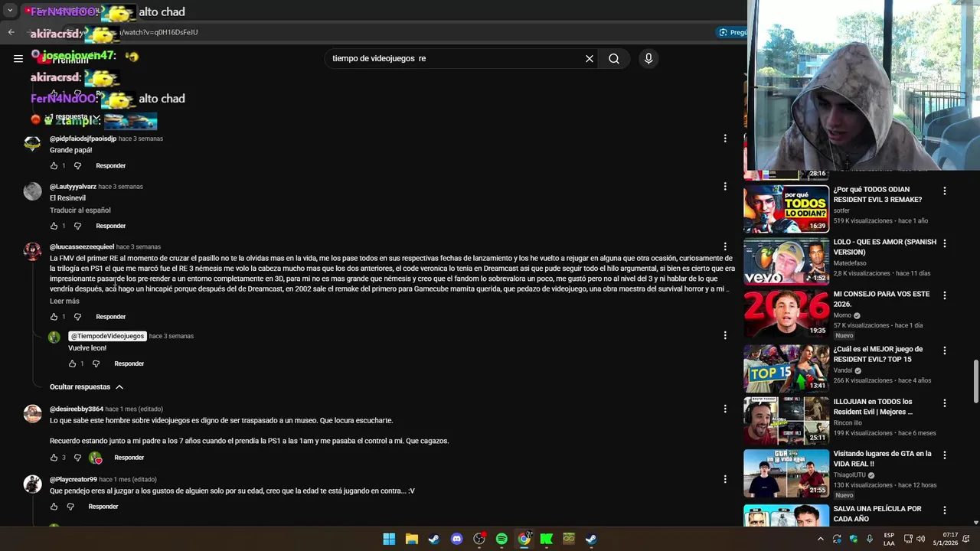Show hidden system tray icons chevron
This screenshot has width=980, height=551.
click(x=821, y=539)
